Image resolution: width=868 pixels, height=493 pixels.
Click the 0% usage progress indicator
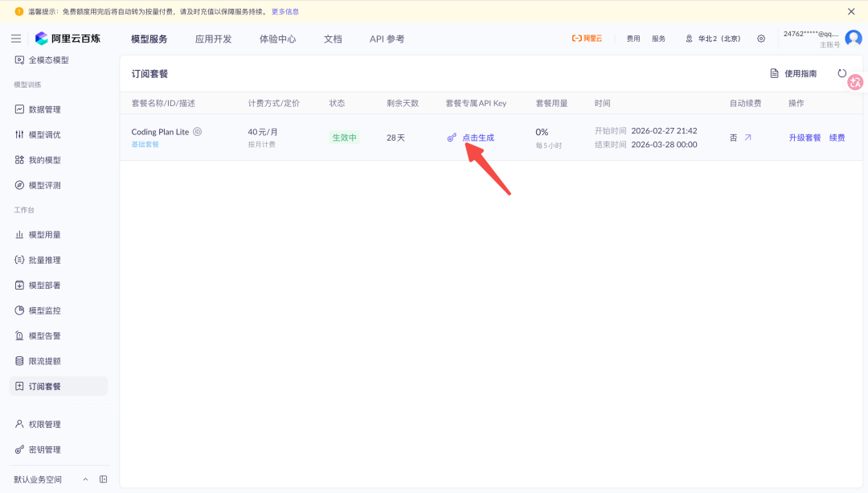pyautogui.click(x=541, y=131)
